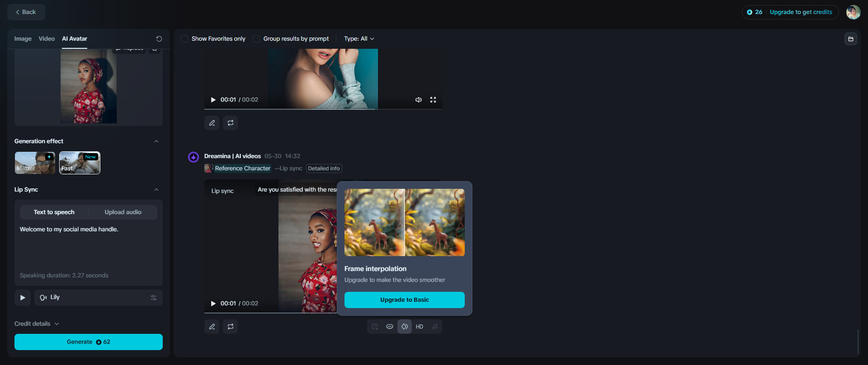Switch to Upload audio mode
The width and height of the screenshot is (868, 365).
click(x=123, y=212)
